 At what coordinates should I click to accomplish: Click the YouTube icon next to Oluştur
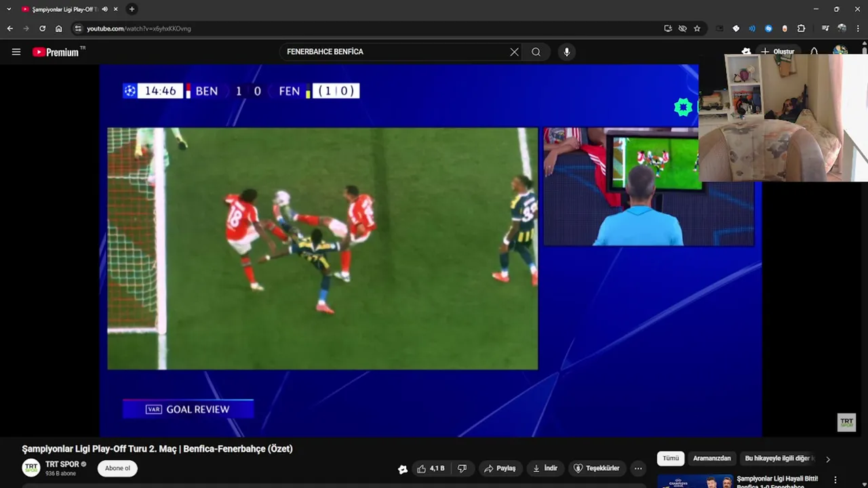coord(746,51)
